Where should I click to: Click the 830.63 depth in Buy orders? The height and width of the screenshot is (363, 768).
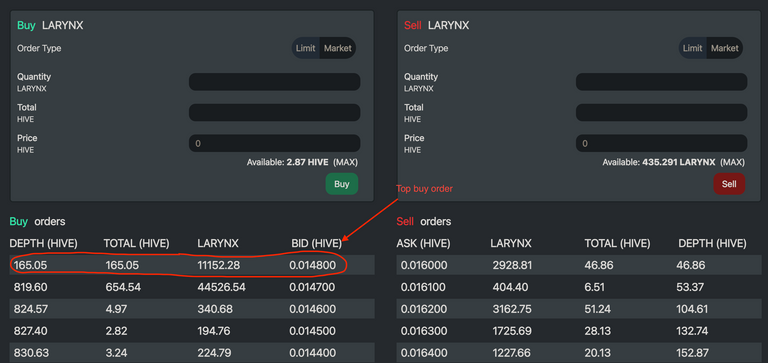pyautogui.click(x=30, y=353)
